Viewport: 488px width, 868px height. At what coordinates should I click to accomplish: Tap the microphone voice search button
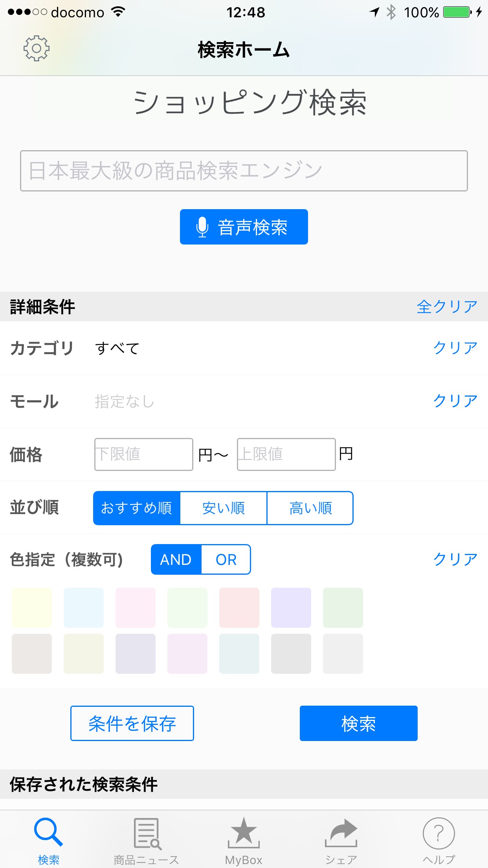(x=244, y=227)
